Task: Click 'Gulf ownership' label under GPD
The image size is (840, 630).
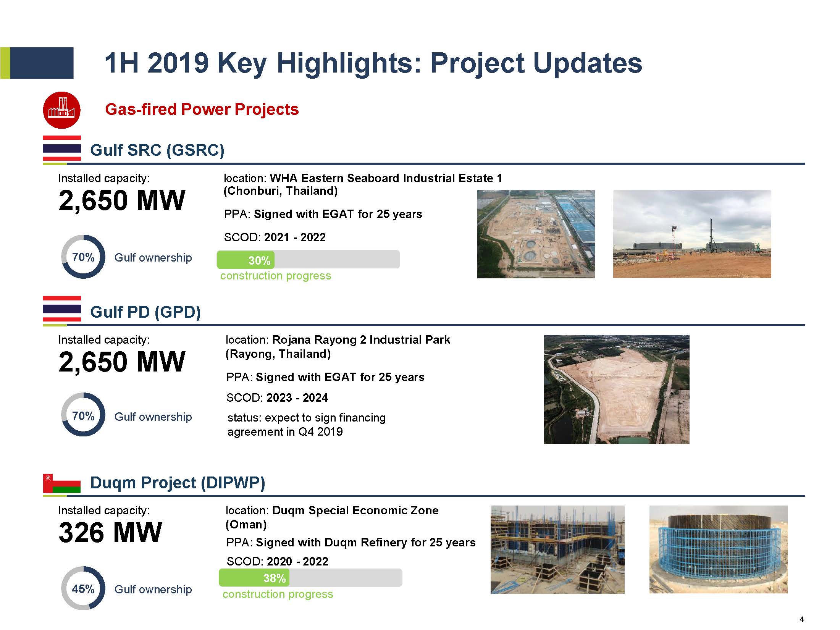Action: point(153,417)
